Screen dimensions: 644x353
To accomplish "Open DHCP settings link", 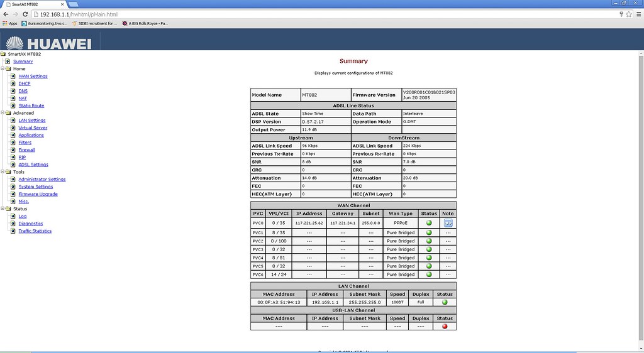I will point(25,84).
